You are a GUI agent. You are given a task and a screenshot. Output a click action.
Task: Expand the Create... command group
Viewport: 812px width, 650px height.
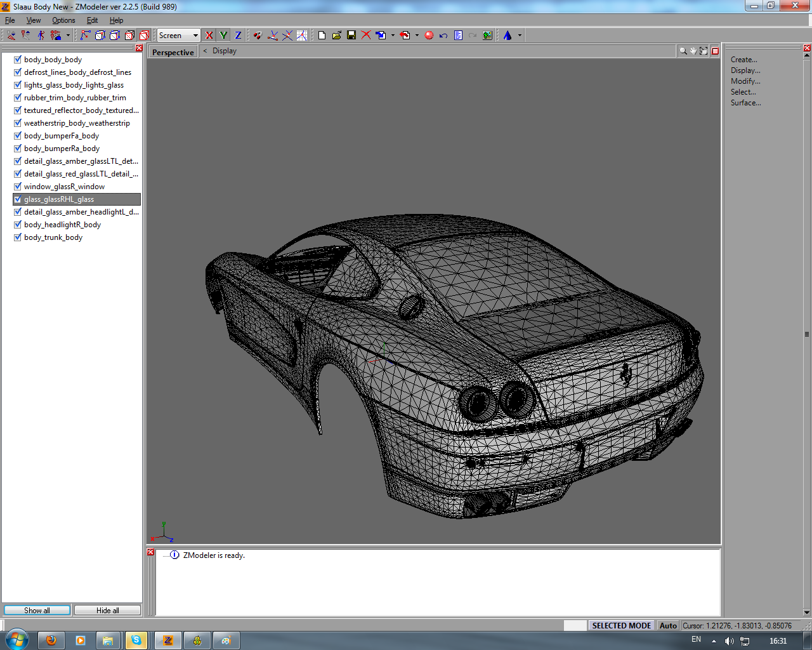(x=743, y=60)
